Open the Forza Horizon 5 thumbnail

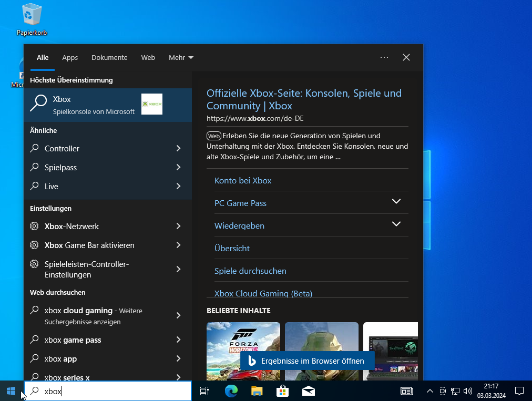pyautogui.click(x=243, y=351)
